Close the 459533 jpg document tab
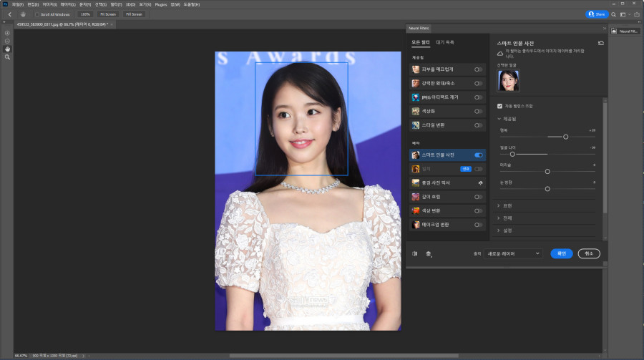Image resolution: width=644 pixels, height=360 pixels. tap(112, 24)
